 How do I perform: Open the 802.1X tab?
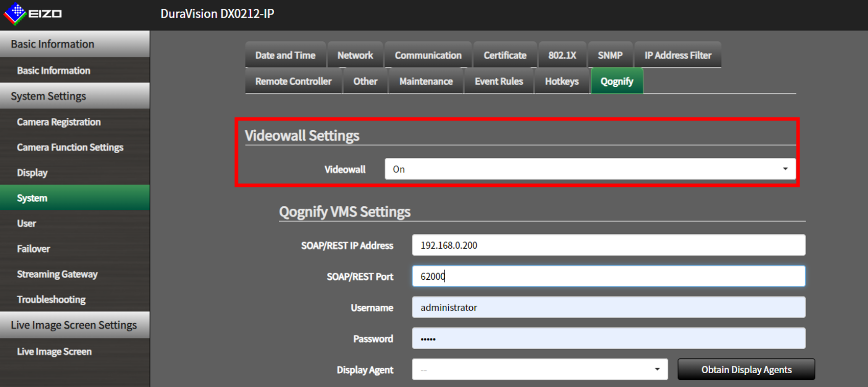point(562,55)
